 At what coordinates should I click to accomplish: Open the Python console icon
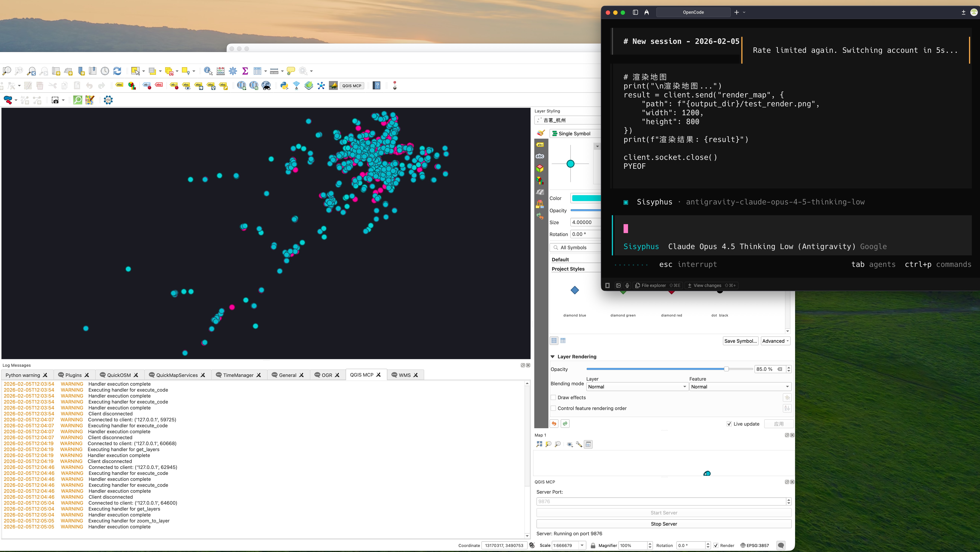coord(284,85)
